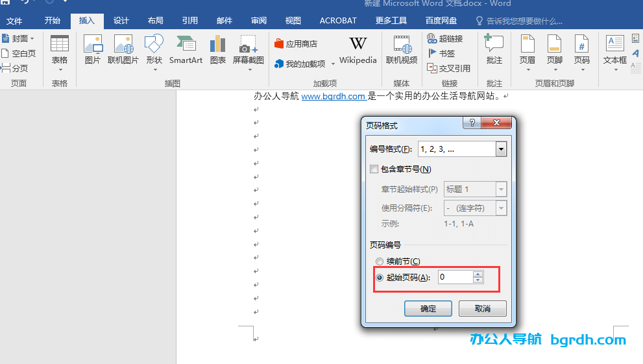The height and width of the screenshot is (364, 643).
Task: Open the ACROBAT tab
Action: tap(338, 21)
